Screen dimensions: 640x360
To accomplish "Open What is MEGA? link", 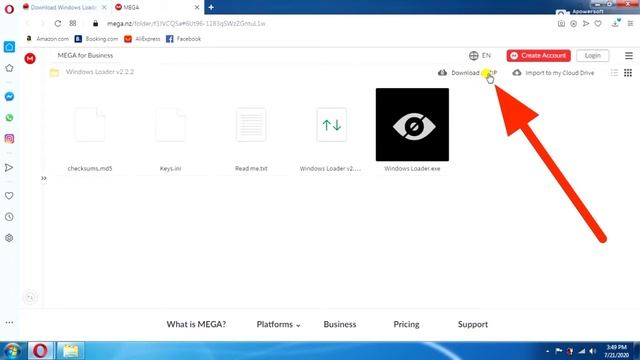I will pos(196,324).
